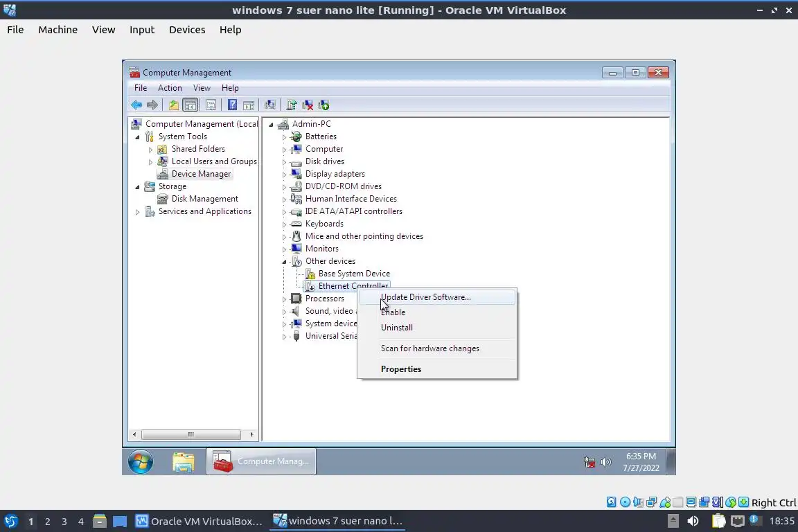The height and width of the screenshot is (532, 798).
Task: Expand the Processors category
Action: point(284,299)
